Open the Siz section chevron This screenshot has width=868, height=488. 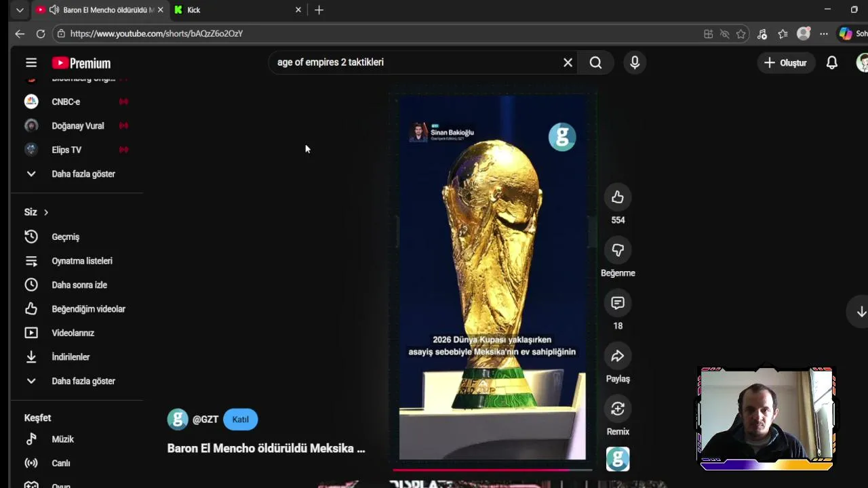pyautogui.click(x=46, y=212)
